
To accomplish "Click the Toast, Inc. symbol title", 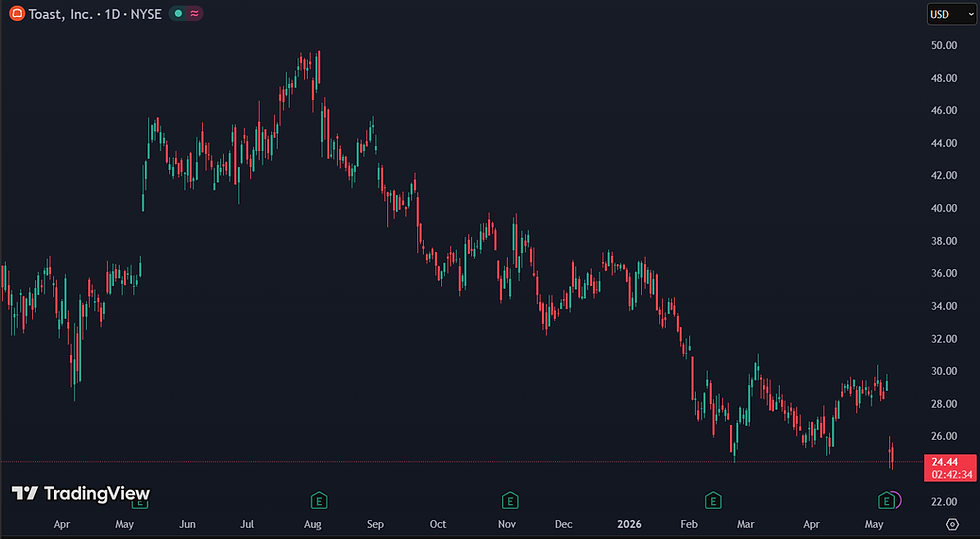I will (61, 14).
